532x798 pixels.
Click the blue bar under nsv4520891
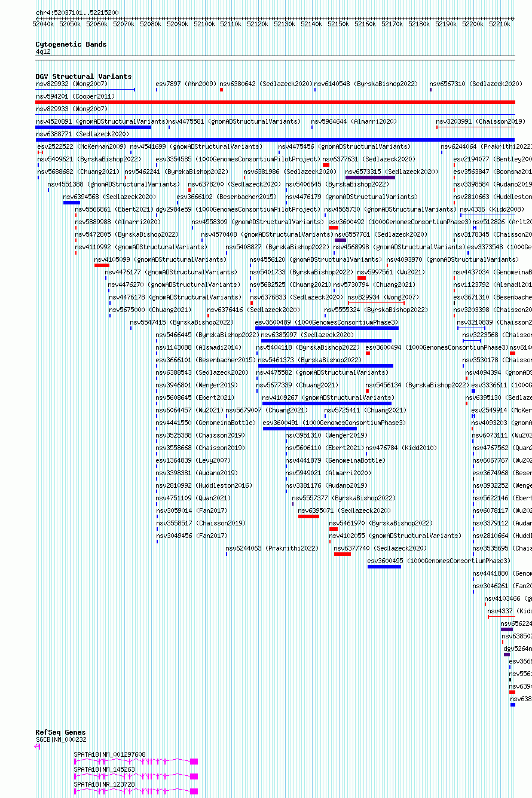click(x=93, y=127)
